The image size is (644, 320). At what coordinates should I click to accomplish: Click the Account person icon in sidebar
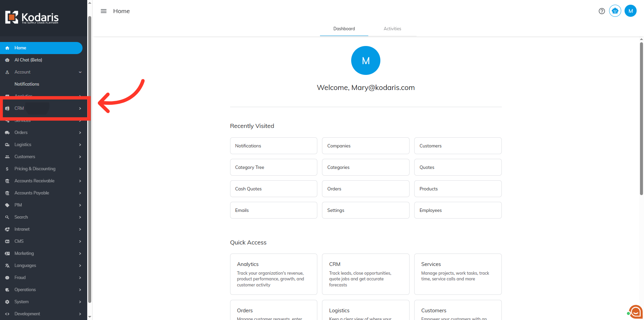tap(7, 72)
